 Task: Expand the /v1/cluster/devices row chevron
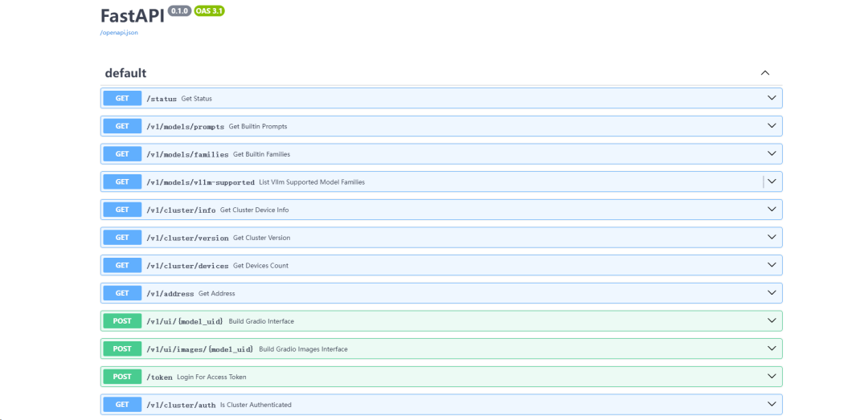coord(772,265)
